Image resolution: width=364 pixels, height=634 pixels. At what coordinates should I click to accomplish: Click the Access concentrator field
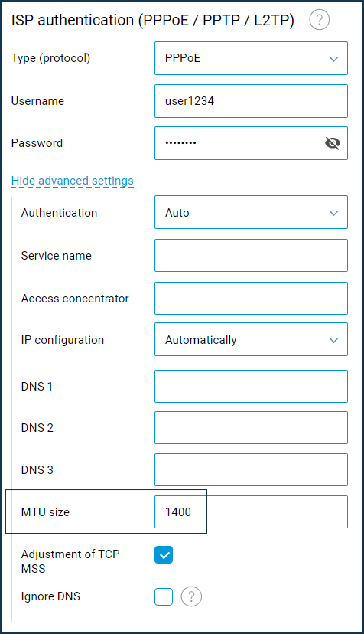[251, 298]
